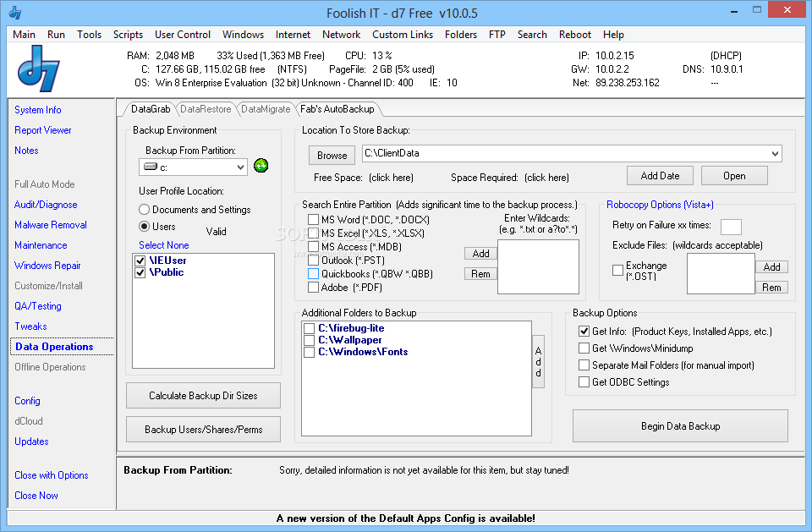The image size is (812, 532).
Task: Click Close with Options link
Action: 52,475
